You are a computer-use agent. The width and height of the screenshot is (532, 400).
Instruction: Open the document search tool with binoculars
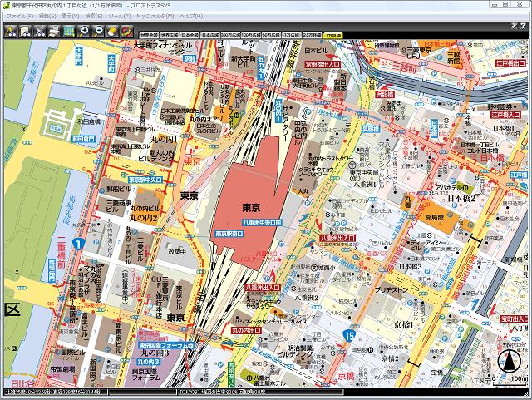coord(26,32)
